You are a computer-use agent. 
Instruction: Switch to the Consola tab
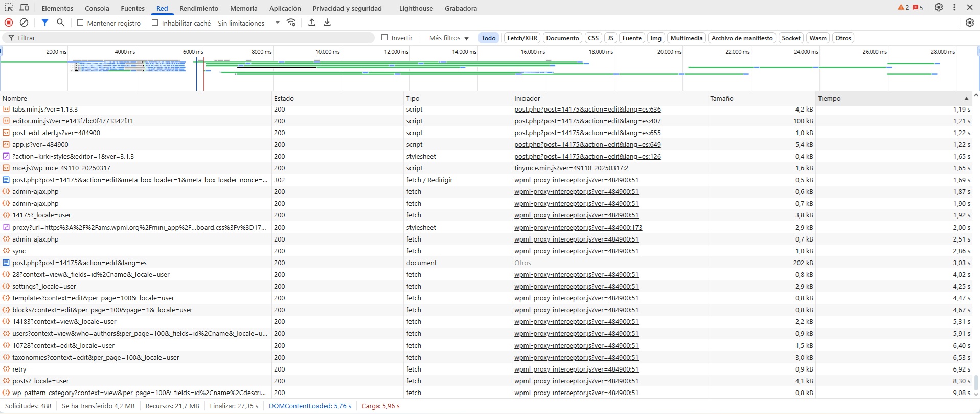click(97, 8)
